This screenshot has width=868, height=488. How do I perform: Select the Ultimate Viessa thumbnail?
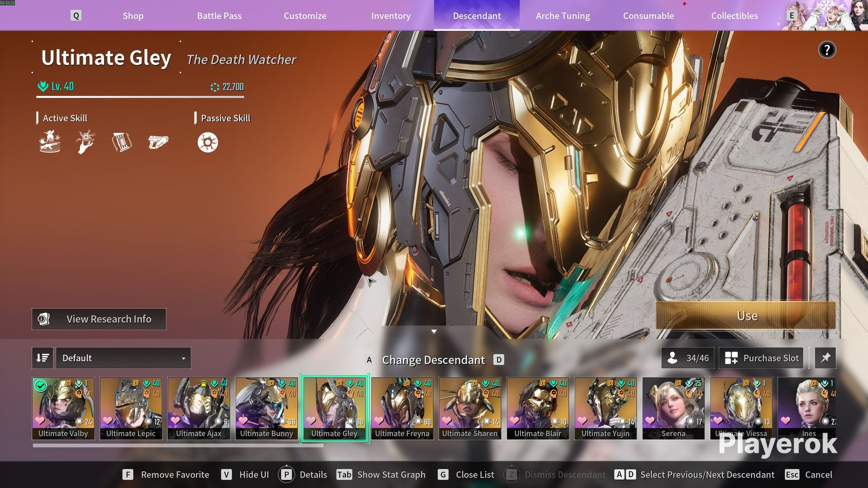[x=742, y=408]
